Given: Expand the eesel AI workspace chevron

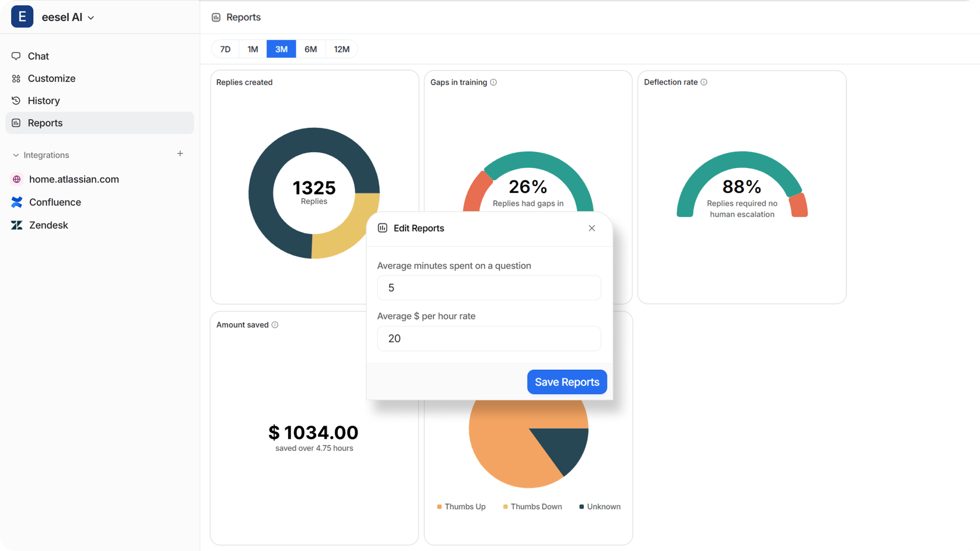Looking at the screenshot, I should 90,17.
